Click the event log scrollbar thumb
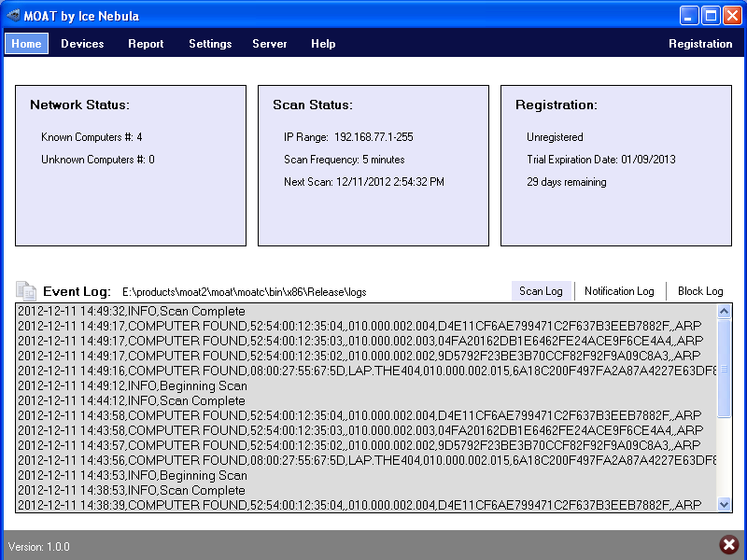747x560 pixels. pos(725,369)
